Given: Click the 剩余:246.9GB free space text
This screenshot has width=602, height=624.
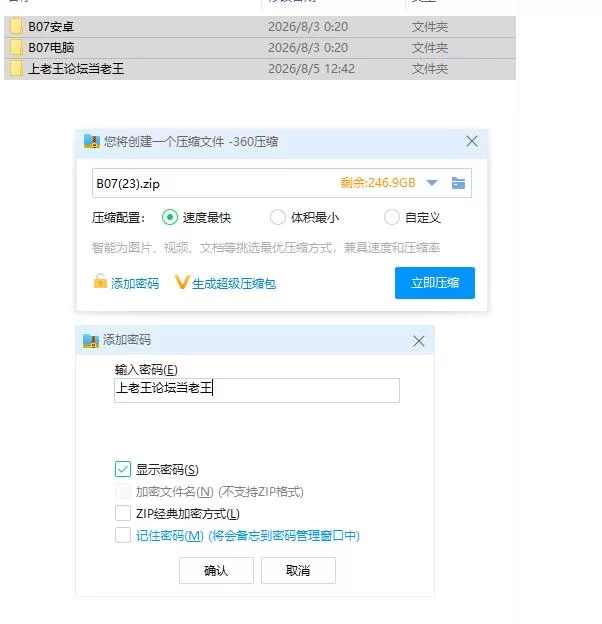Looking at the screenshot, I should point(378,183).
